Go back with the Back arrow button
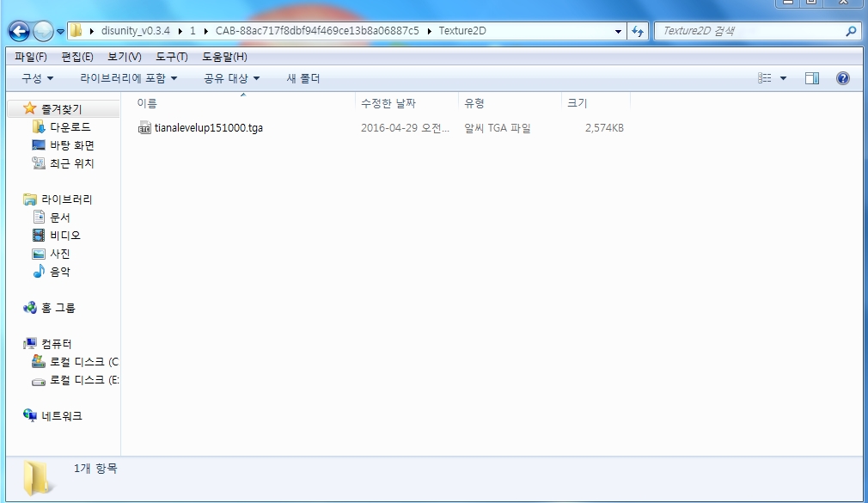The width and height of the screenshot is (868, 503). coord(20,31)
